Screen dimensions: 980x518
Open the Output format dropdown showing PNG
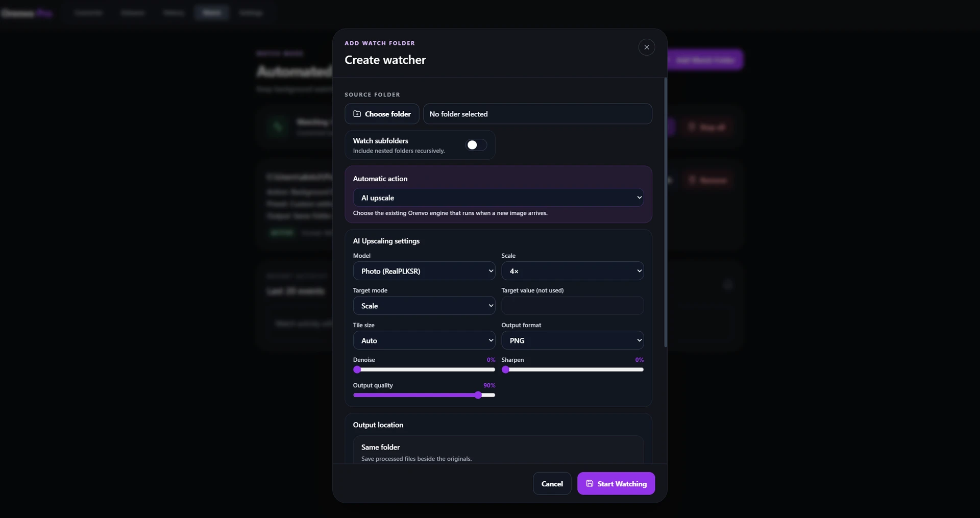[572, 340]
